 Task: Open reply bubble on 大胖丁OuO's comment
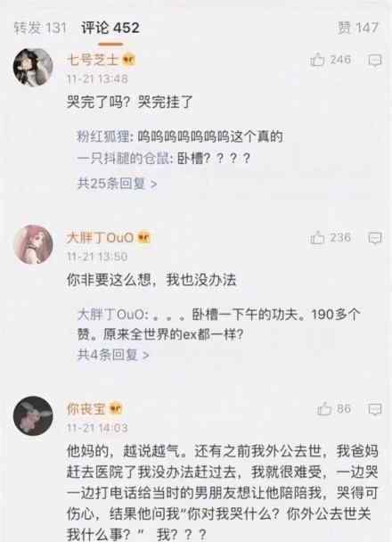(375, 238)
